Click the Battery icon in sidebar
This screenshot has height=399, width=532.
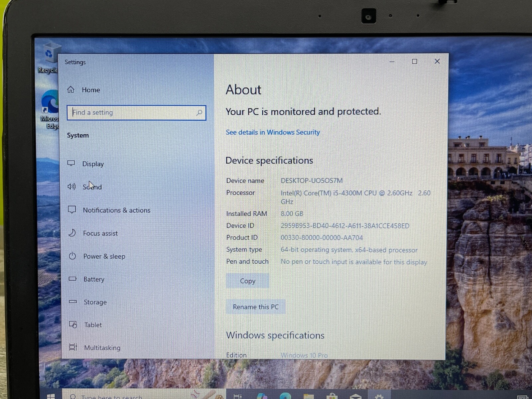pyautogui.click(x=72, y=279)
